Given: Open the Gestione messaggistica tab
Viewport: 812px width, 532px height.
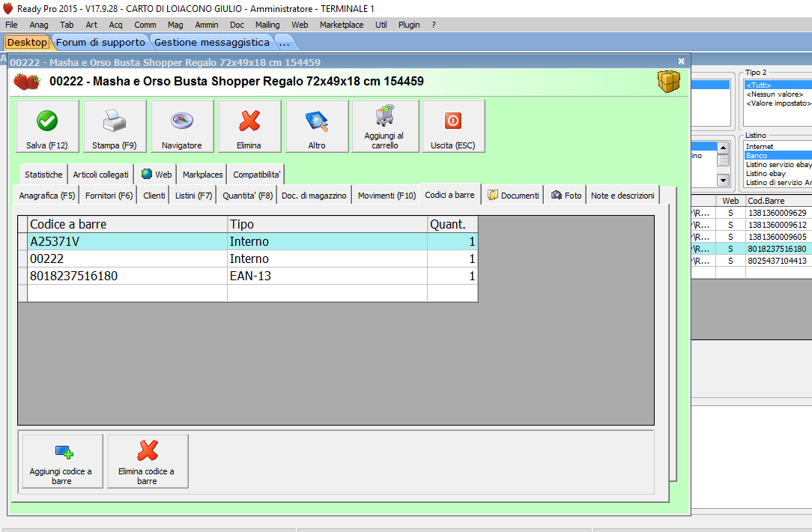Looking at the screenshot, I should 212,43.
